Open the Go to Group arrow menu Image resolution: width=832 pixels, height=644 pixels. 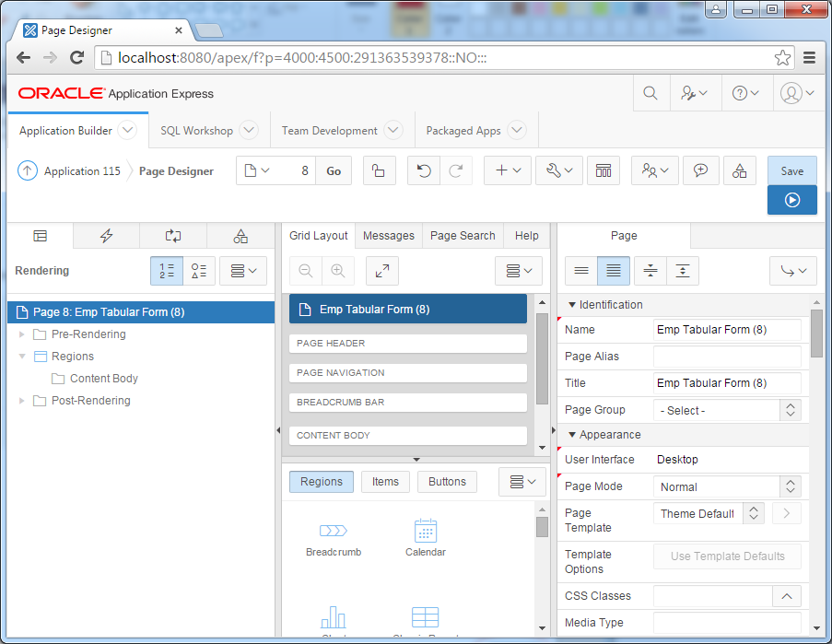[x=793, y=271]
